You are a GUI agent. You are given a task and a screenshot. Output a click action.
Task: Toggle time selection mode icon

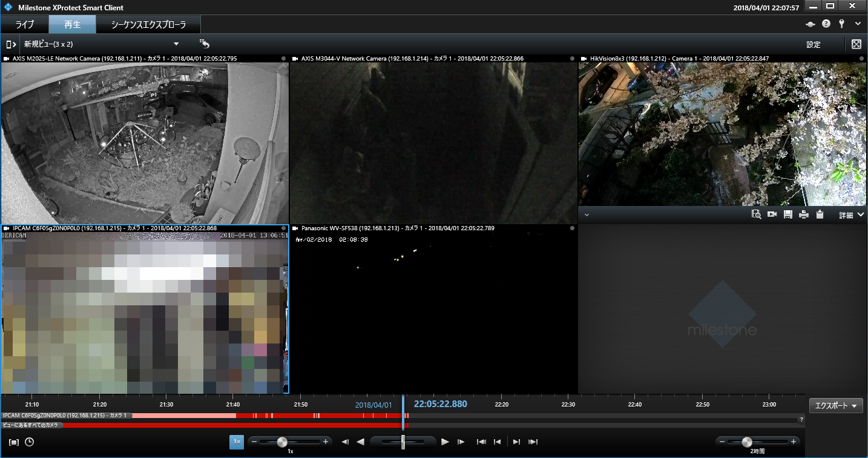14,442
